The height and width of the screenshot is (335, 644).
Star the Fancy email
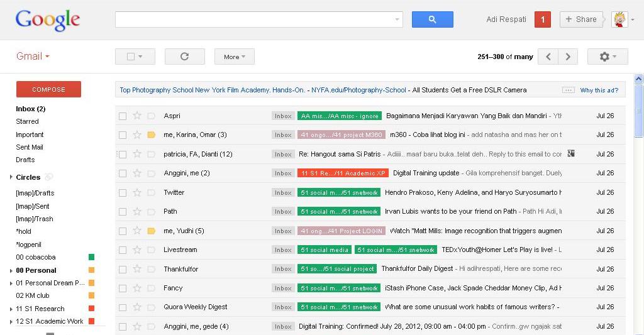click(136, 288)
